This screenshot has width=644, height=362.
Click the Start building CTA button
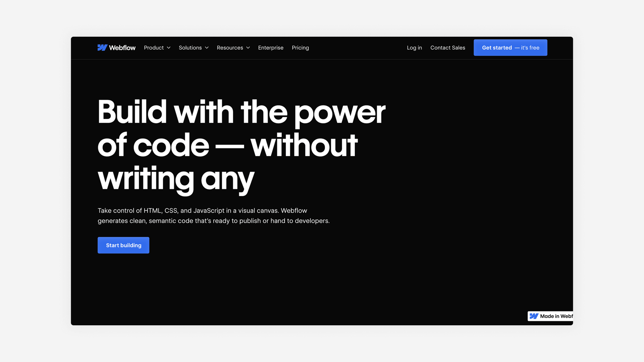[123, 245]
